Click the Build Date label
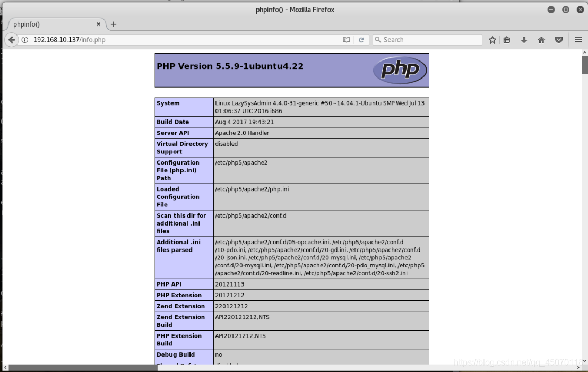The width and height of the screenshot is (588, 372). pyautogui.click(x=173, y=122)
